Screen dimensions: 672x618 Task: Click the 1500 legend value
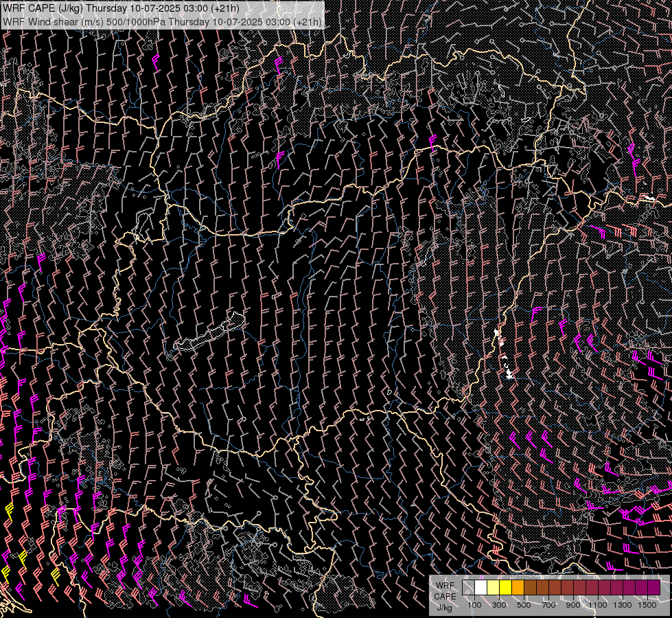point(647,605)
